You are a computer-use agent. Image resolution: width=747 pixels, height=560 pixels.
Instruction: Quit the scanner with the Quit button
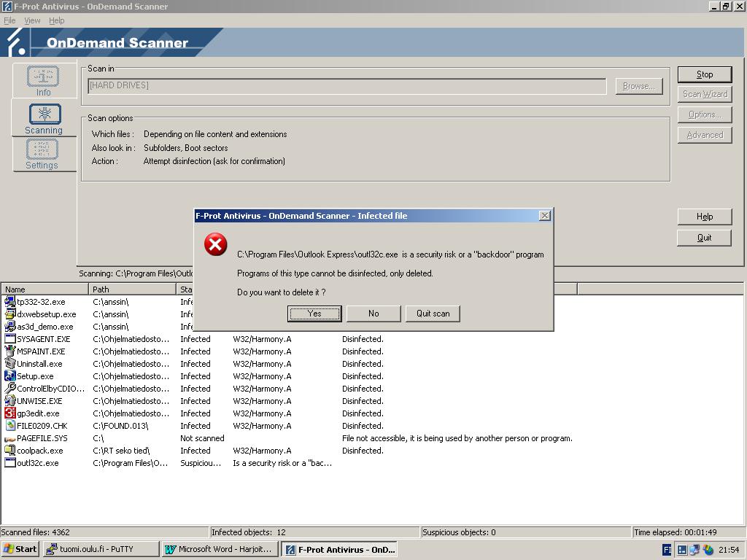click(x=704, y=238)
